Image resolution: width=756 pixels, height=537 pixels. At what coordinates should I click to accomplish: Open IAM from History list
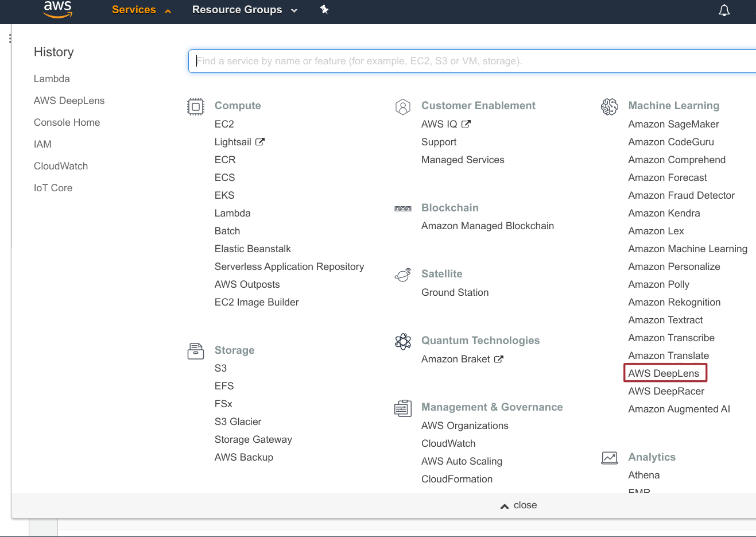pos(42,144)
